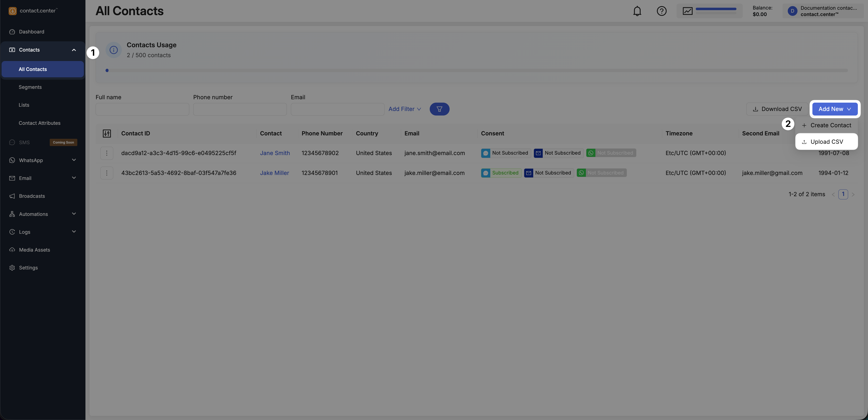868x420 pixels.
Task: Open row actions menu for Jane Smith
Action: [107, 153]
